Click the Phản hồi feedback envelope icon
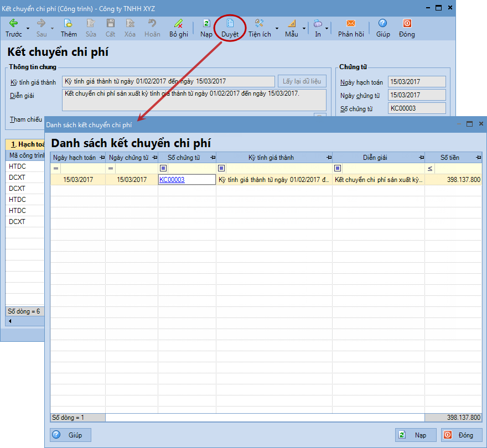Screen dimensions: 487x448 [x=351, y=23]
